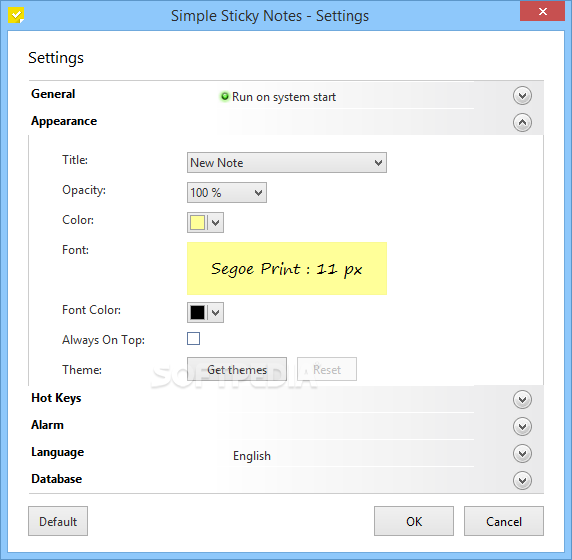Click the green Run on system start indicator
Screen dimensions: 572x560
point(225,96)
